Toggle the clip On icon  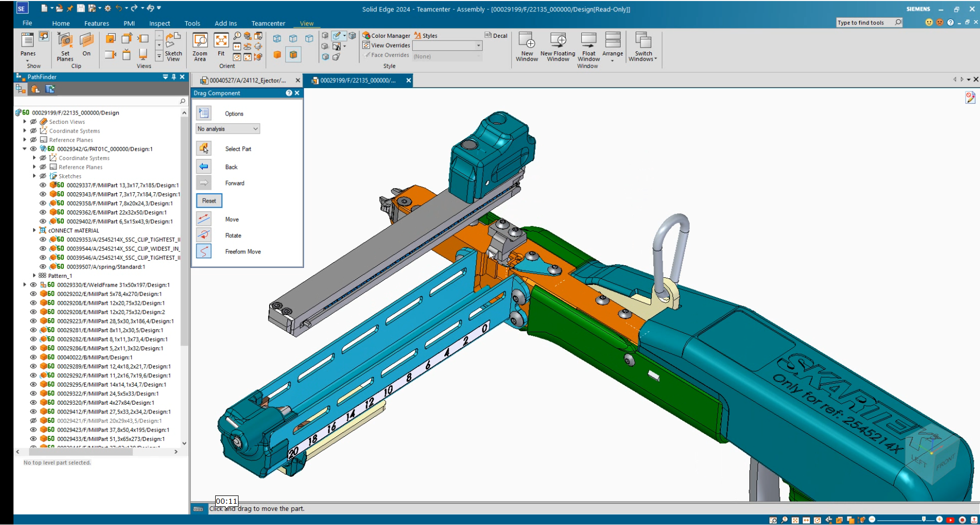87,44
